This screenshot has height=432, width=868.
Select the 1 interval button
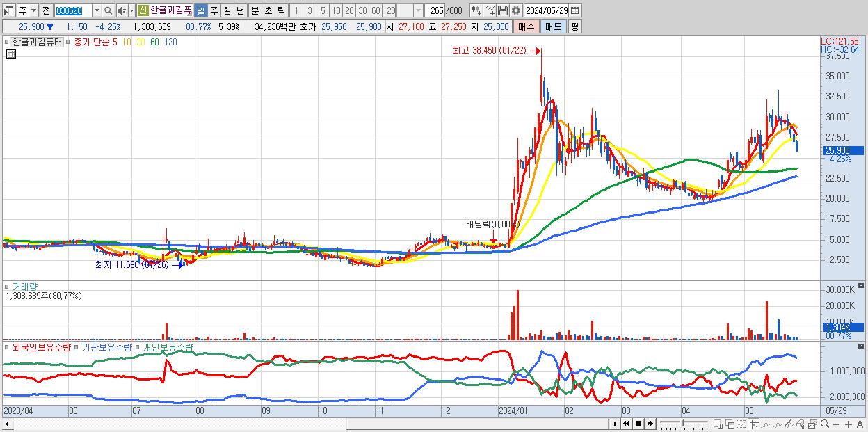click(296, 10)
